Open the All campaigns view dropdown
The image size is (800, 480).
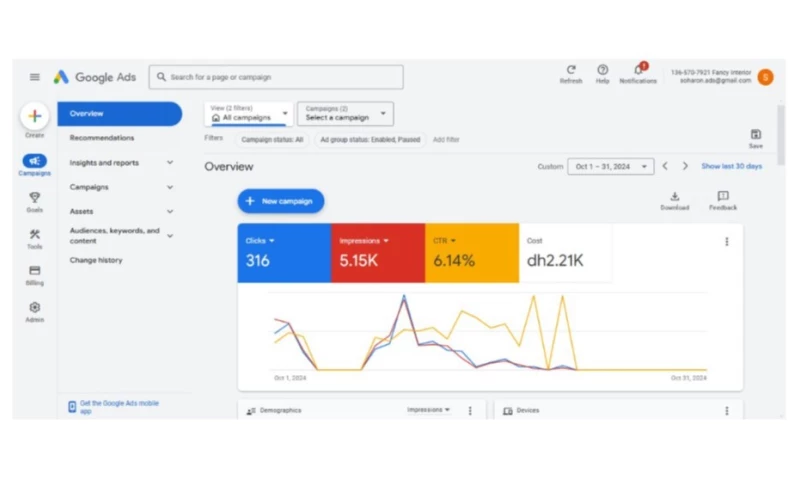[249, 114]
